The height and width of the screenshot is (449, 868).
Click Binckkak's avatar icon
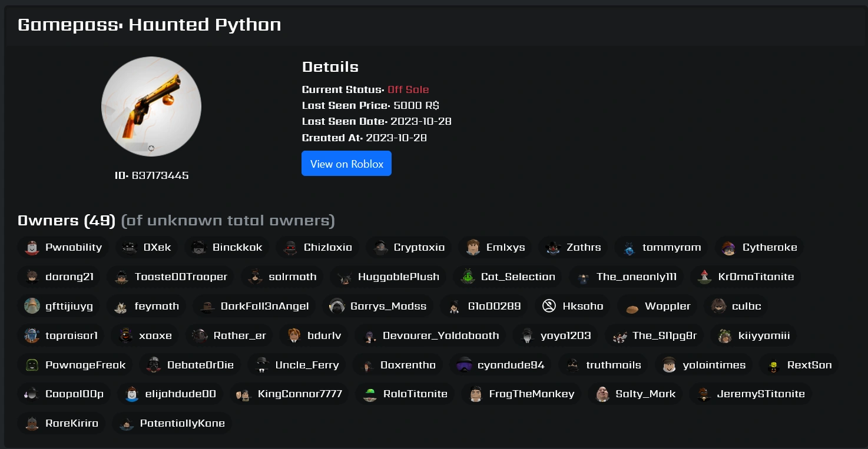pos(199,248)
